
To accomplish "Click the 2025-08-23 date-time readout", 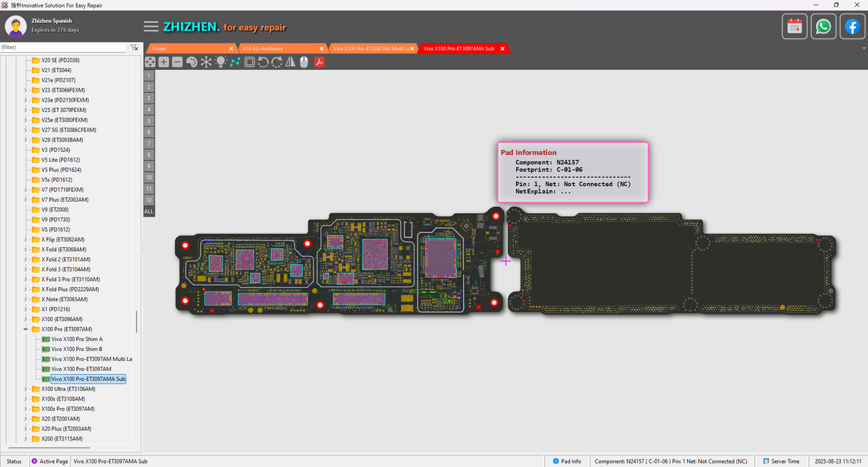I will pos(838,462).
